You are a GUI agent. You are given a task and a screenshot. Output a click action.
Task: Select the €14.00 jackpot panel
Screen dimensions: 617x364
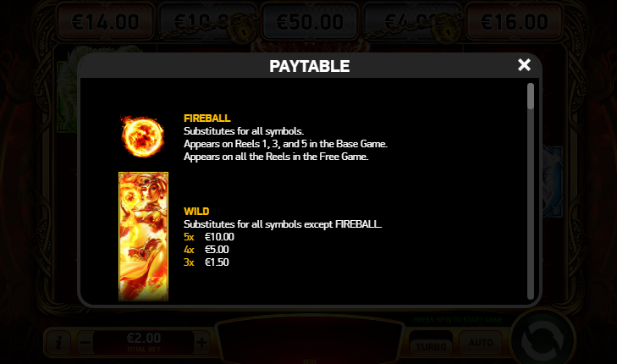click(105, 22)
